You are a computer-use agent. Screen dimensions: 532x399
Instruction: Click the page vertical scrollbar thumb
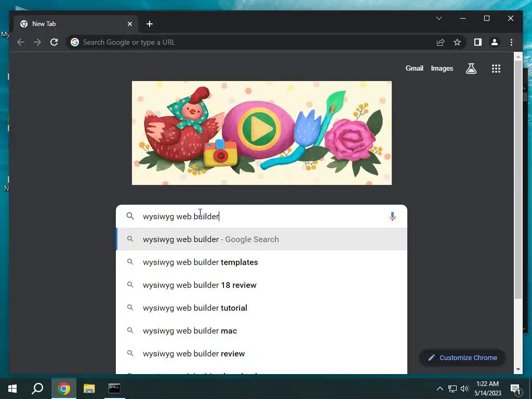coord(518,180)
